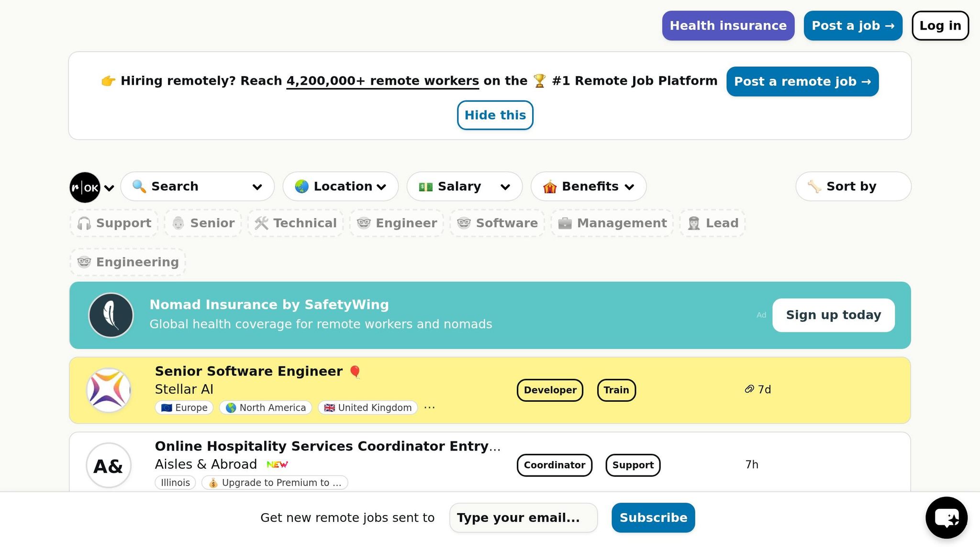980x551 pixels.
Task: Click the Post a job button
Action: pyautogui.click(x=853, y=26)
